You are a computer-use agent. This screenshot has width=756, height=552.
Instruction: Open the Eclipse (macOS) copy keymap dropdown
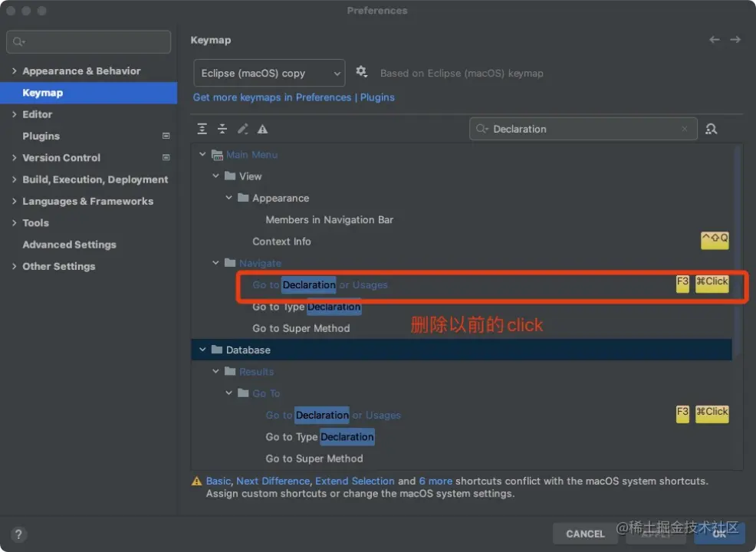(x=269, y=74)
